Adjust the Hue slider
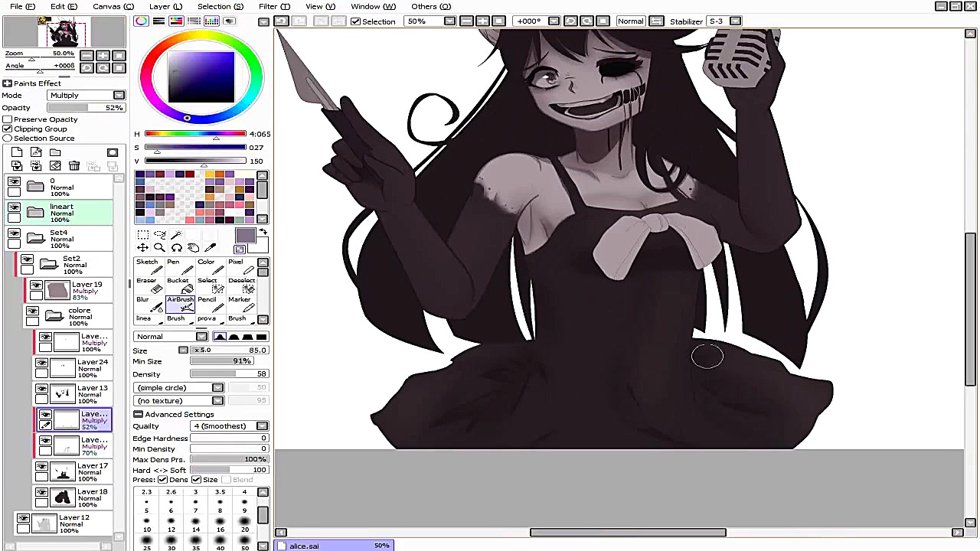 [x=195, y=135]
